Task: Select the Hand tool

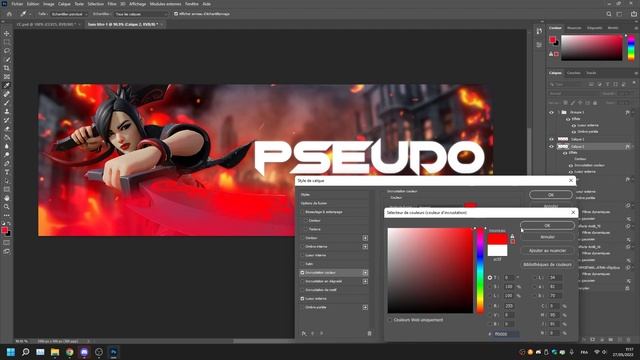Action: coord(7,198)
